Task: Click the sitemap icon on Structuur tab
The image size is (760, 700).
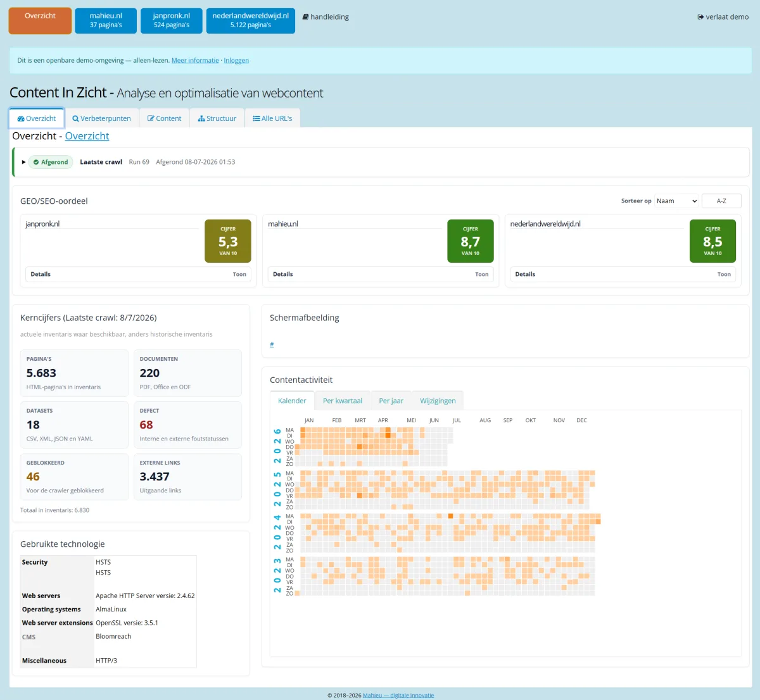Action: coord(201,119)
